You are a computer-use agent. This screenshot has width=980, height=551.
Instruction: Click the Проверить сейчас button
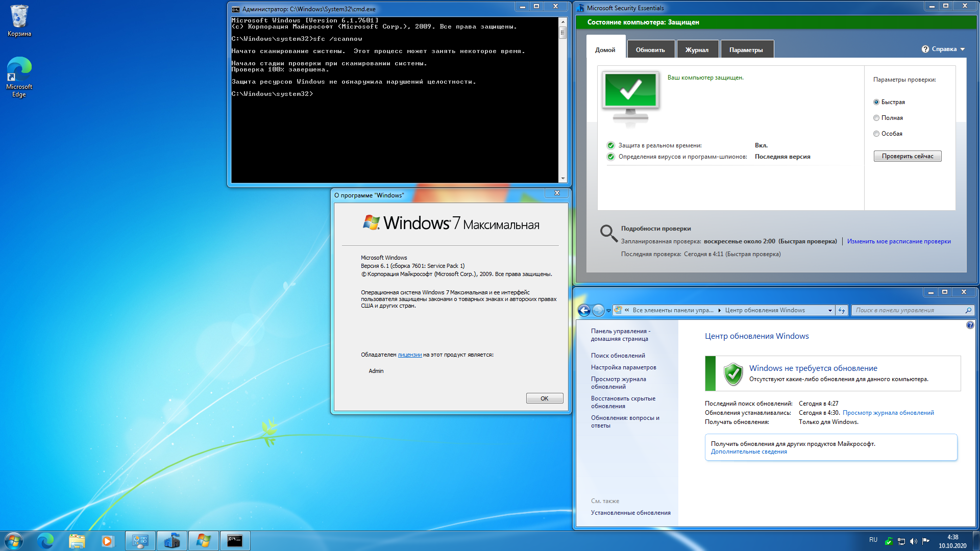[x=908, y=156]
